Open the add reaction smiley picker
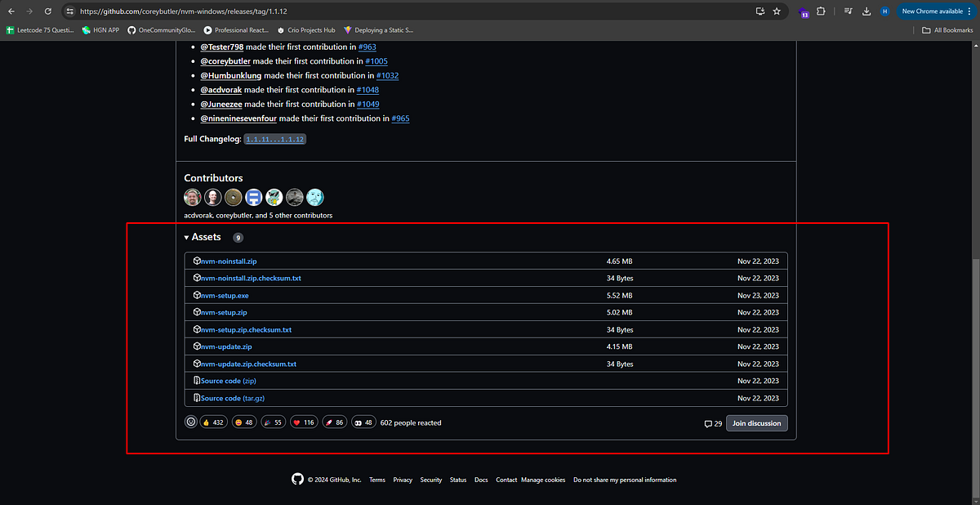Image resolution: width=980 pixels, height=505 pixels. (x=190, y=422)
